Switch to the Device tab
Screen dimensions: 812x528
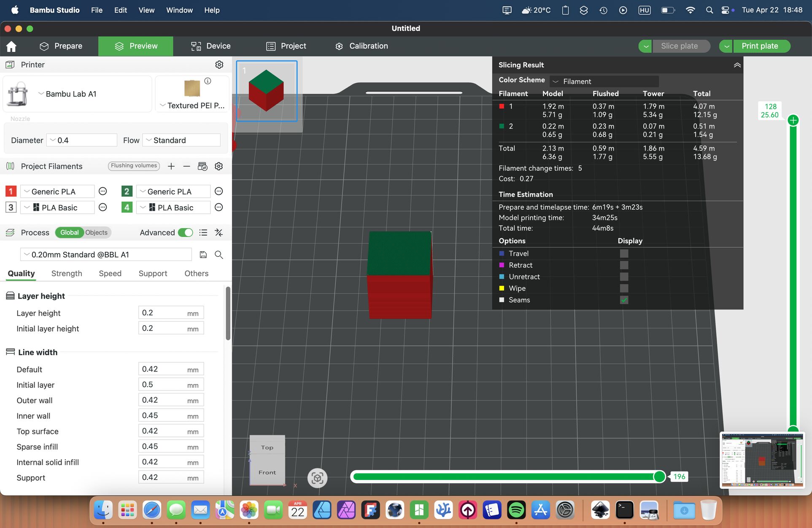(210, 46)
